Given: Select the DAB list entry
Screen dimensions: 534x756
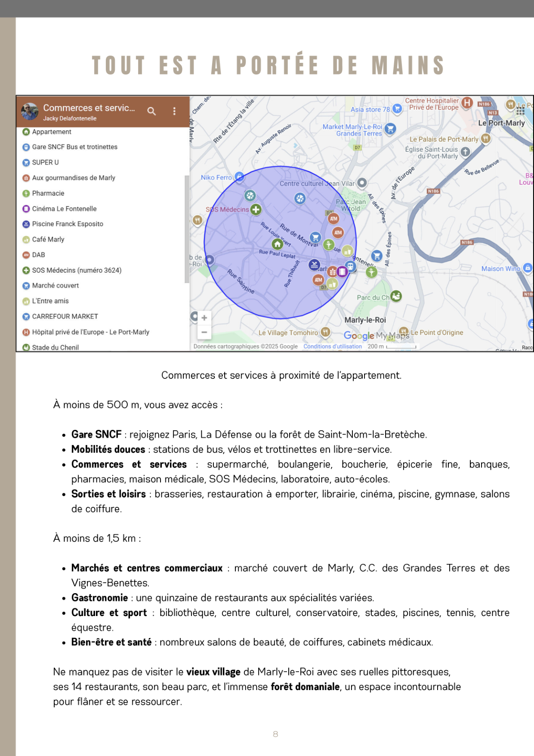Looking at the screenshot, I should point(34,255).
